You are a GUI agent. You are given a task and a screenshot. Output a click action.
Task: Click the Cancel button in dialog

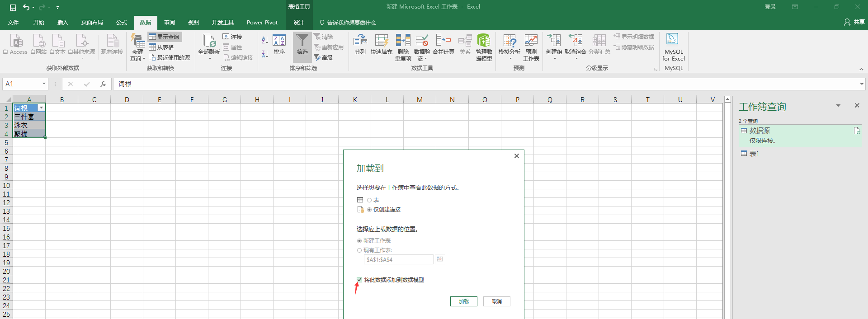point(496,301)
